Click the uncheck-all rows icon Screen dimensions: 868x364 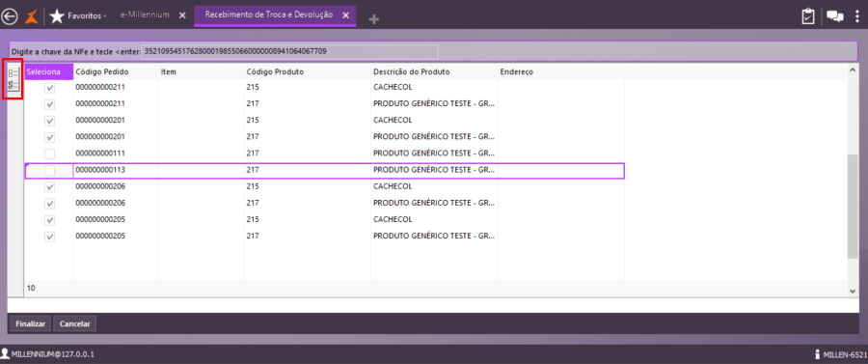click(14, 72)
